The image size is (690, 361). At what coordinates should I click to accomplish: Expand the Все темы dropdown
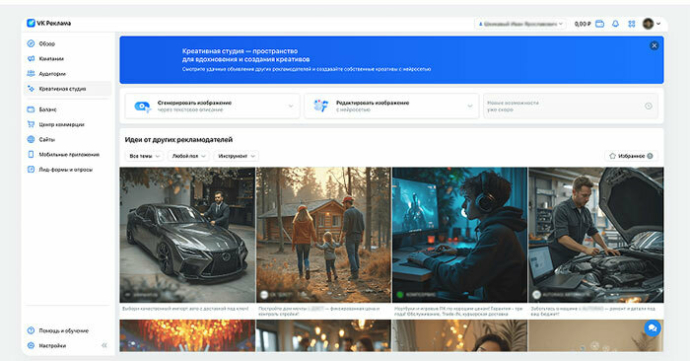(x=144, y=156)
